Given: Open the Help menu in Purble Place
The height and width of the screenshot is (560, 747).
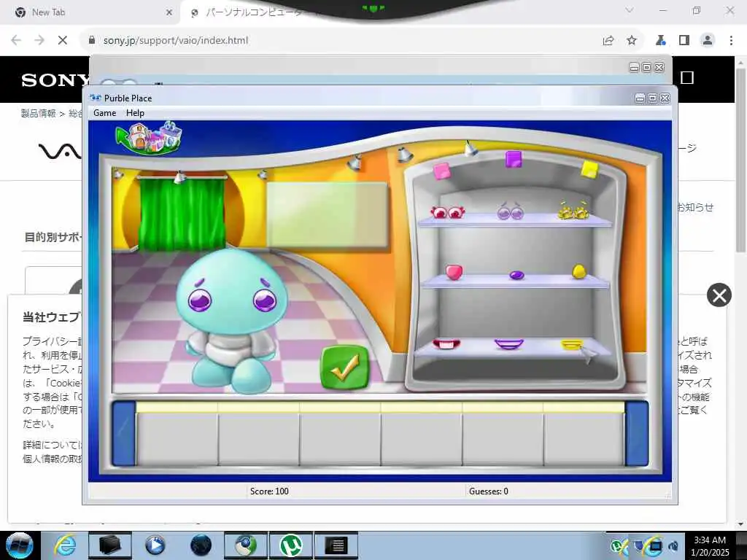Looking at the screenshot, I should 135,113.
